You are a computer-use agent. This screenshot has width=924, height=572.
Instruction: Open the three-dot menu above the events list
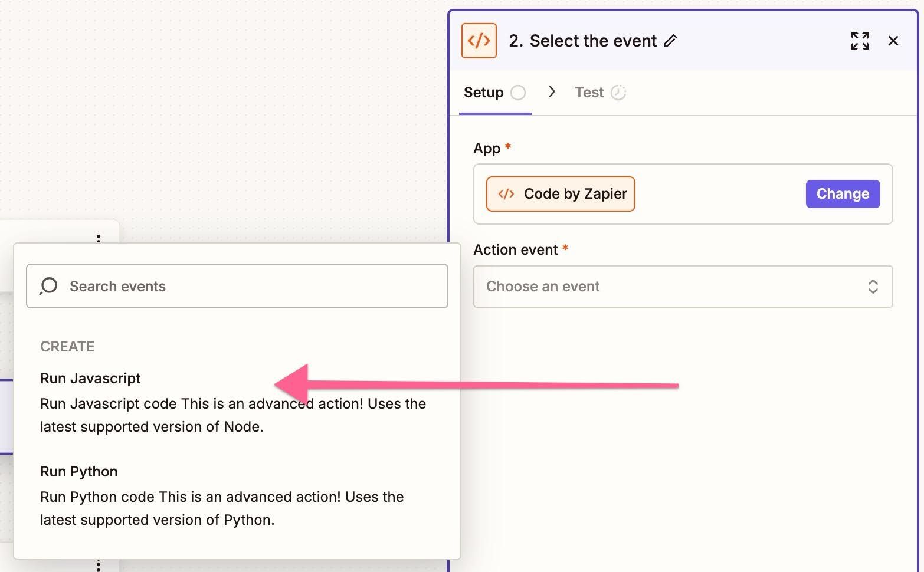point(98,239)
